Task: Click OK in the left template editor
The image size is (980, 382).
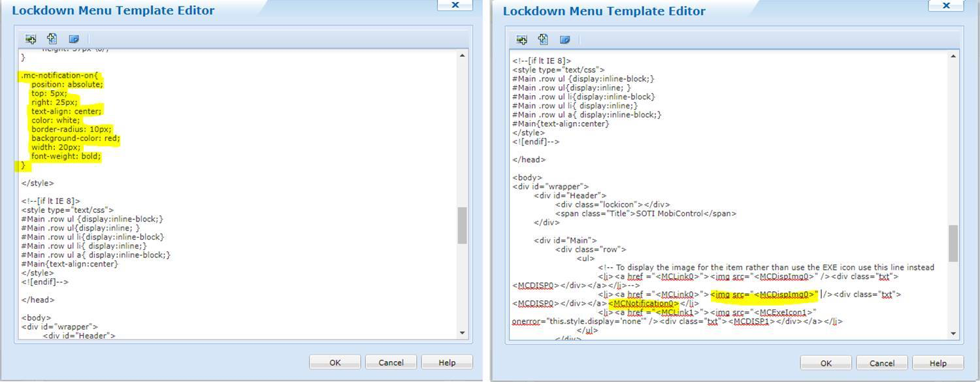Action: [x=335, y=362]
